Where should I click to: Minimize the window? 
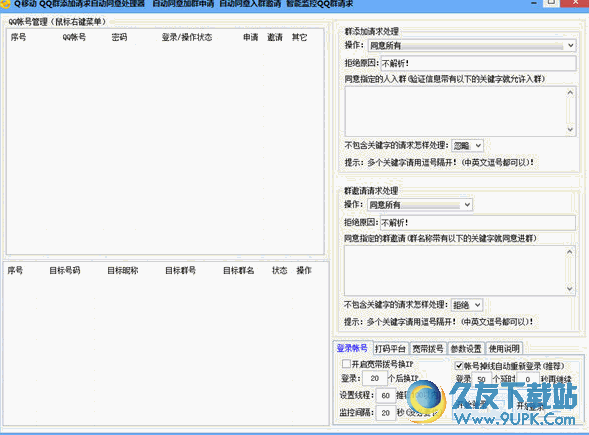[534, 3]
